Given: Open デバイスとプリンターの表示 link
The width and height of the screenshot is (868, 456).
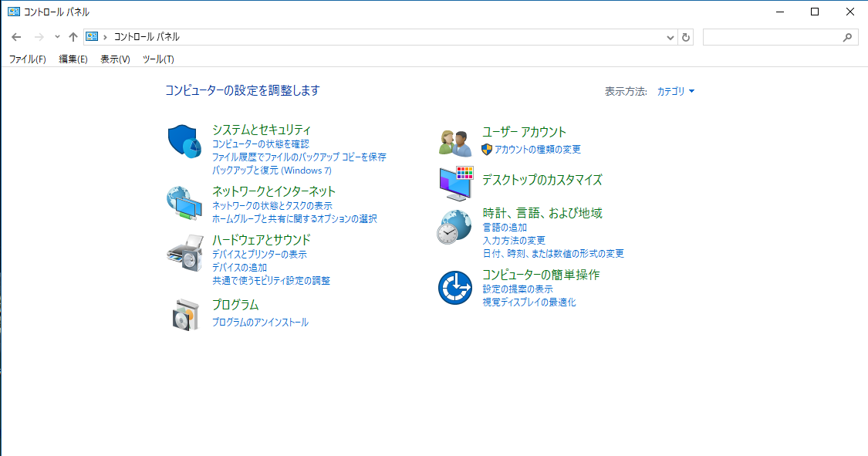Looking at the screenshot, I should 259,255.
